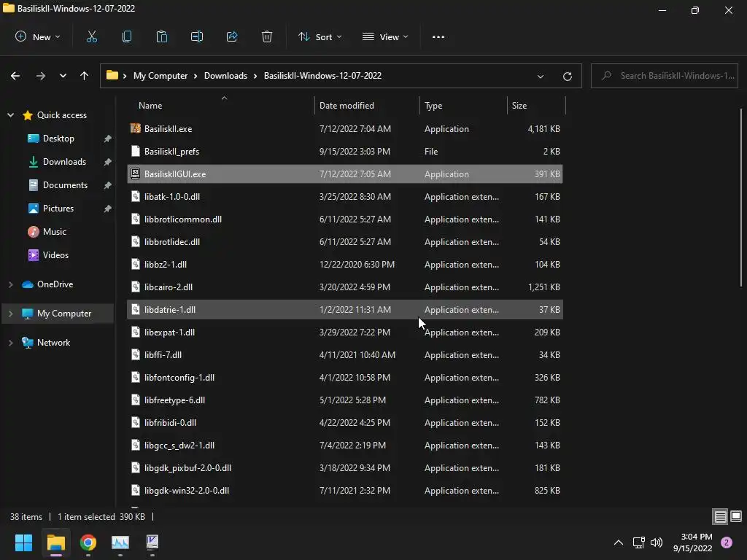The height and width of the screenshot is (560, 747).
Task: Open the notification badge showing 2
Action: (727, 542)
